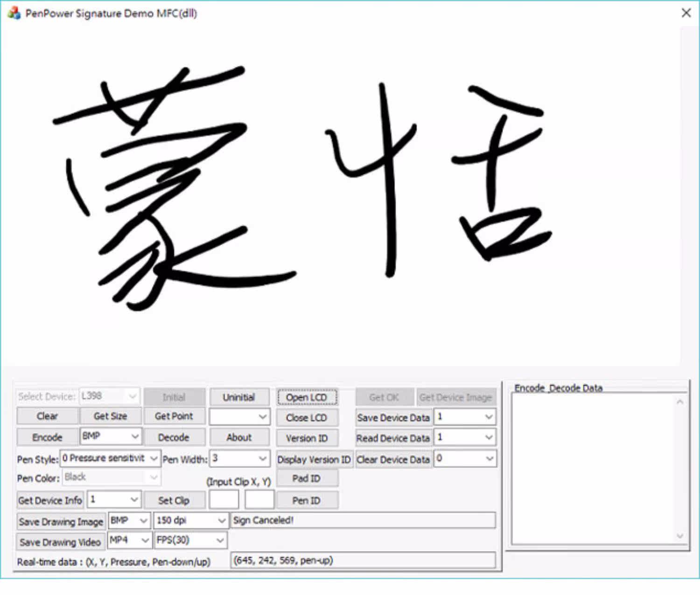The width and height of the screenshot is (700, 595).
Task: Close the PenPower Signature Demo window
Action: pos(686,13)
